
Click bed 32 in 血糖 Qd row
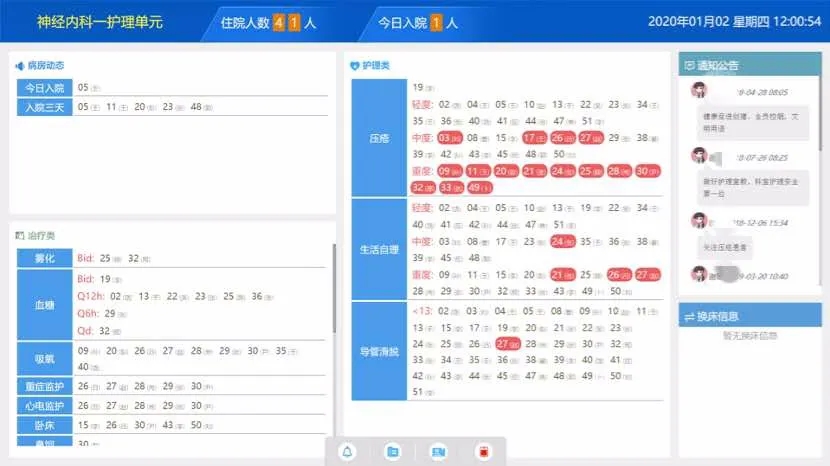coord(110,331)
